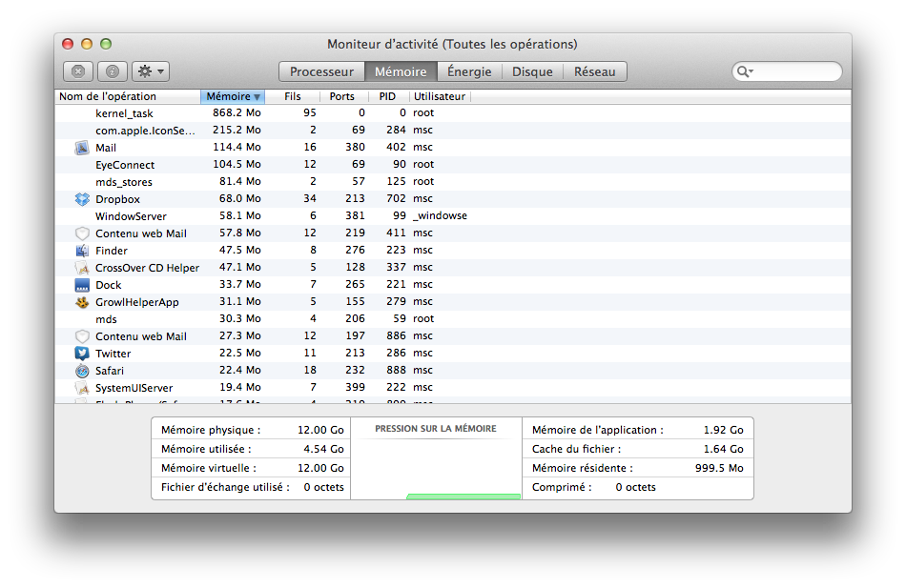Select the Finder icon in process list
The width and height of the screenshot is (906, 588).
[82, 251]
